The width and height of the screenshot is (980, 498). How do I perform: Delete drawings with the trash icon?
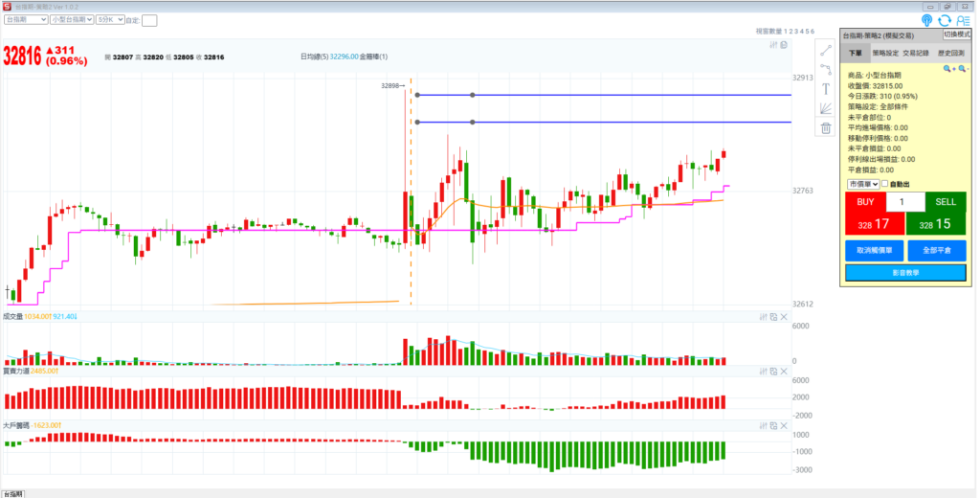click(x=826, y=128)
